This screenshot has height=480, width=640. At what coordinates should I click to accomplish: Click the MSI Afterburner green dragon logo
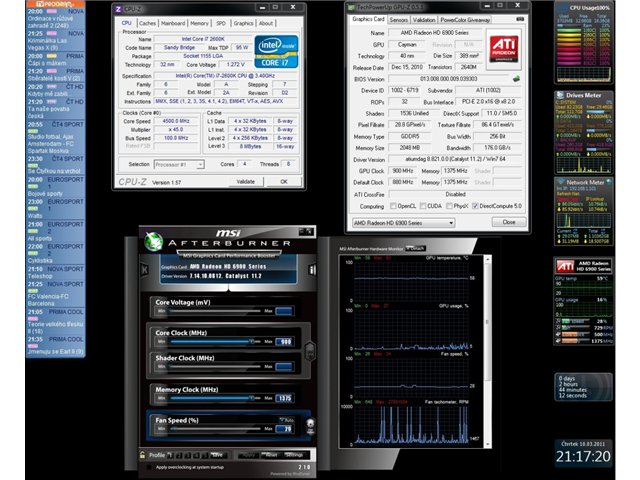[154, 242]
